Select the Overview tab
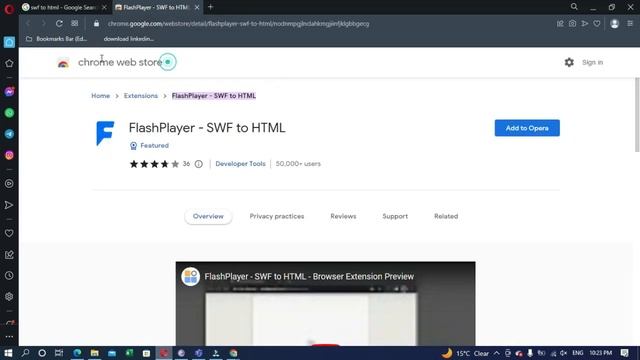 [x=208, y=216]
